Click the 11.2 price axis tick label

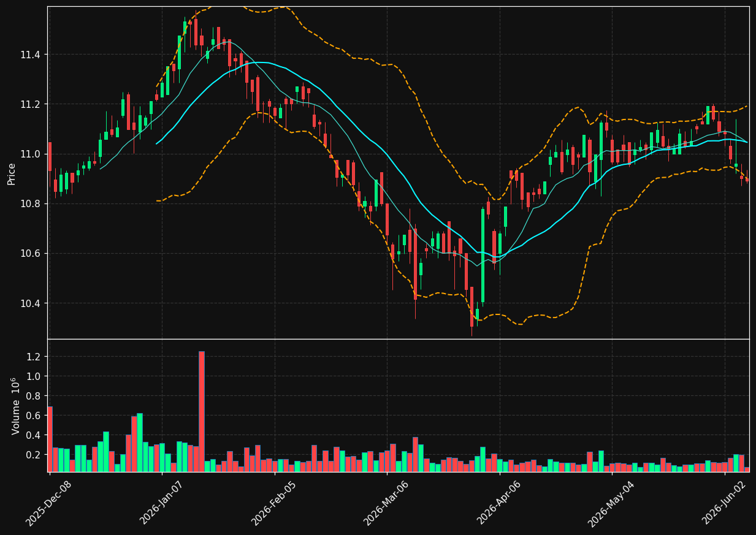coord(30,104)
